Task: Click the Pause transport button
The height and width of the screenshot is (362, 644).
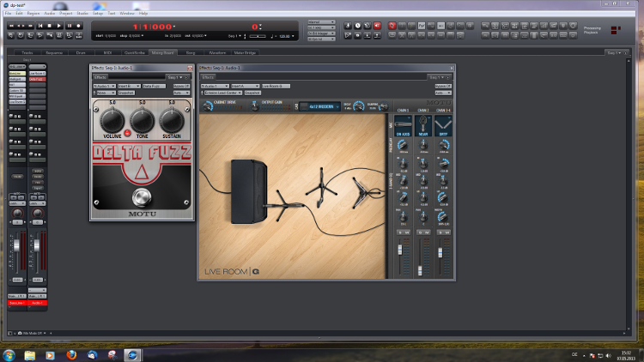Action: click(70, 26)
